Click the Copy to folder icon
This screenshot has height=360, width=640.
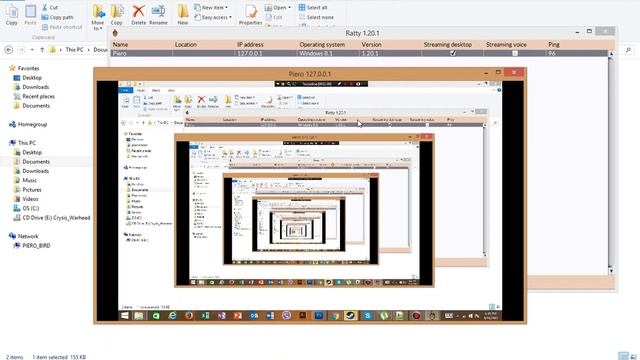coord(117,15)
